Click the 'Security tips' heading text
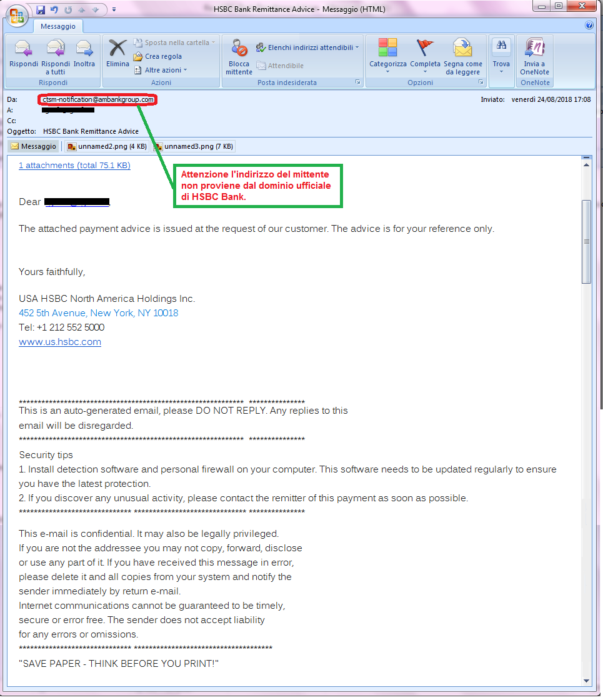The height and width of the screenshot is (700, 603). pos(46,455)
